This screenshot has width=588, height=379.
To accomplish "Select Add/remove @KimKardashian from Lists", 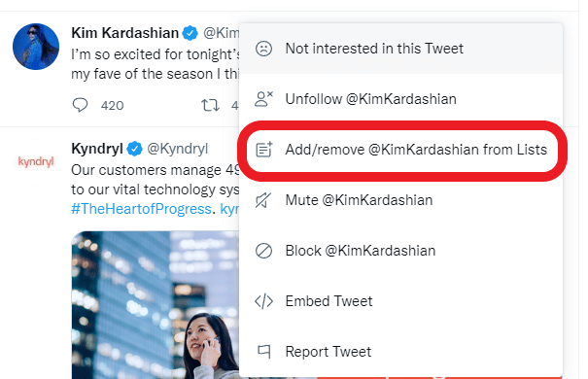I will [x=400, y=150].
